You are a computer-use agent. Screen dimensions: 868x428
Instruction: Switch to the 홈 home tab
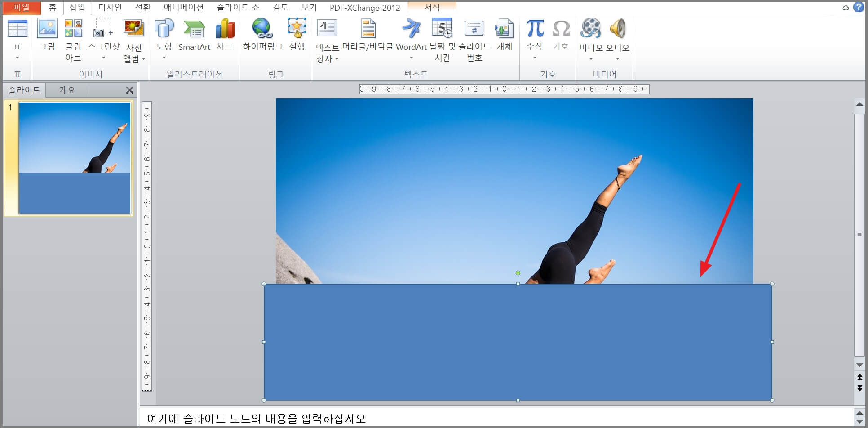(x=53, y=7)
